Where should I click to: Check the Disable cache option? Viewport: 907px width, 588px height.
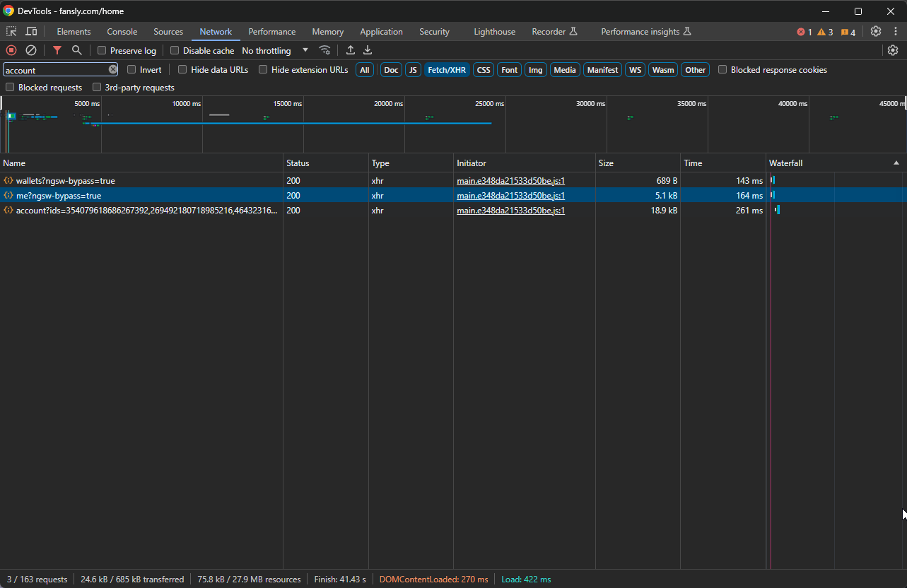coord(175,51)
